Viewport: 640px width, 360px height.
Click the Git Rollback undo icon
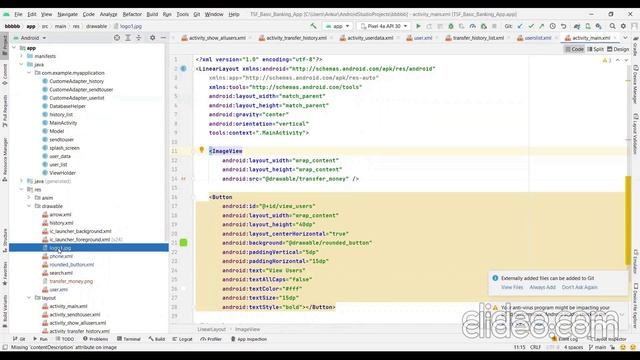point(564,26)
